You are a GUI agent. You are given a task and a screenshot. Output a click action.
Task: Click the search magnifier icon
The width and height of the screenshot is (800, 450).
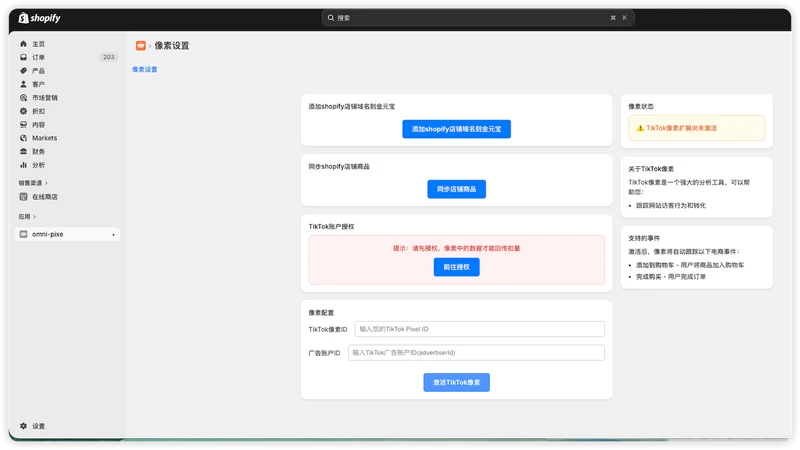[x=331, y=18]
